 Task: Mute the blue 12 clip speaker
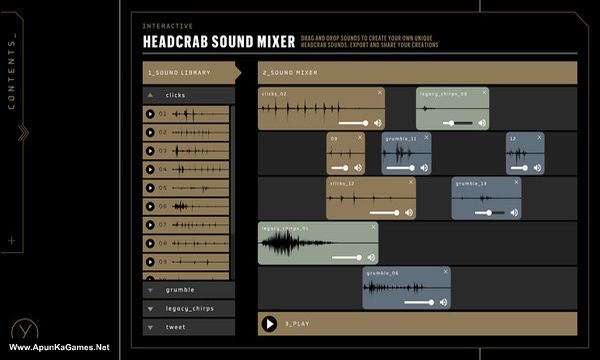pyautogui.click(x=537, y=168)
